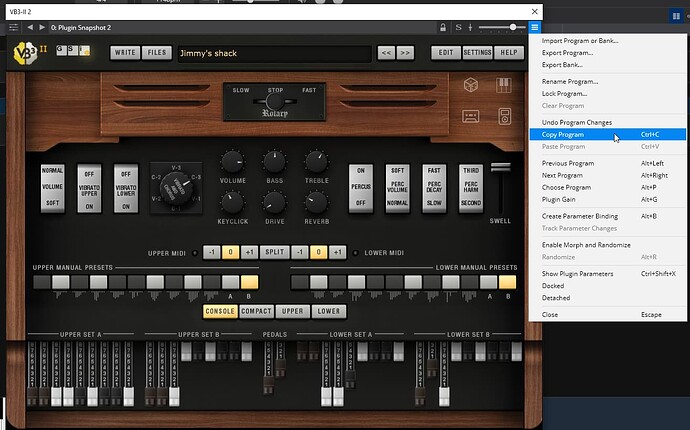Viewport: 690px width, 430px height.
Task: Toggle Perc Harm Third/Second switch
Action: click(x=471, y=188)
